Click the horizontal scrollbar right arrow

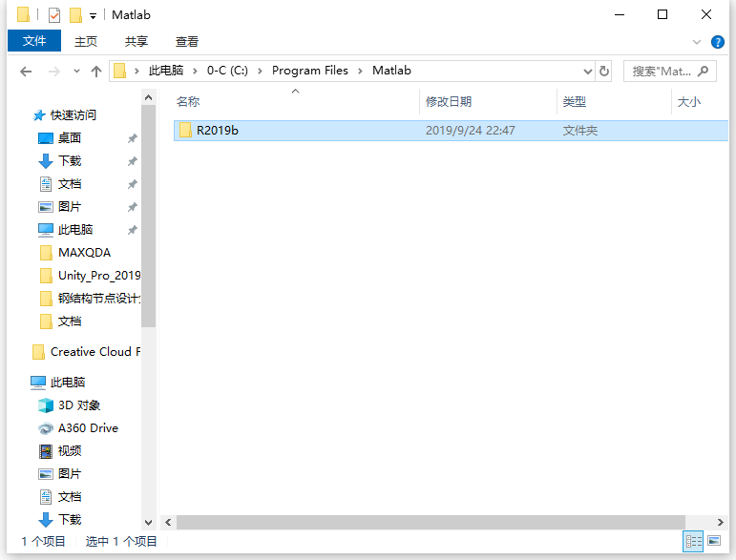[721, 522]
